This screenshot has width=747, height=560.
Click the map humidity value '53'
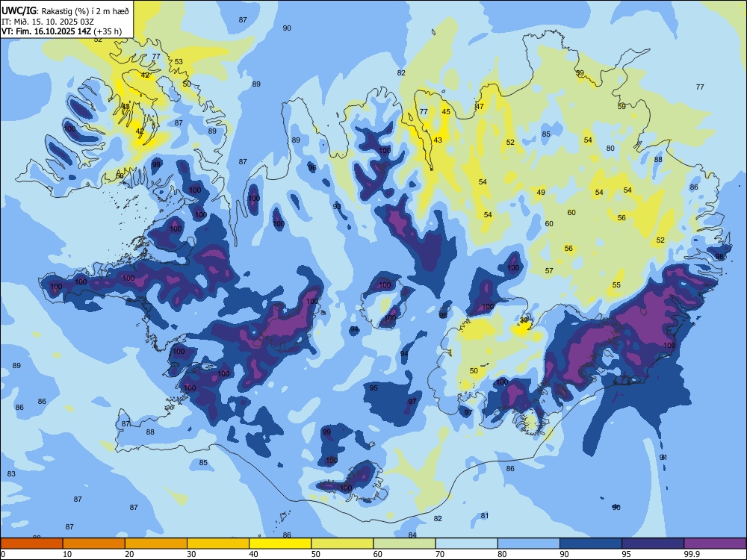pyautogui.click(x=179, y=61)
